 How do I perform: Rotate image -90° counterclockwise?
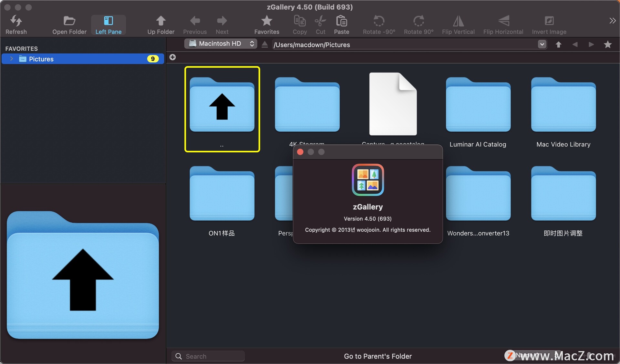pyautogui.click(x=379, y=25)
